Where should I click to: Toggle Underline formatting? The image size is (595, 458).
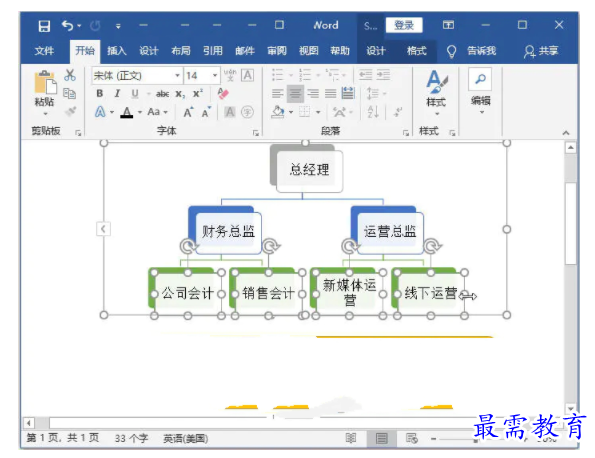(135, 93)
